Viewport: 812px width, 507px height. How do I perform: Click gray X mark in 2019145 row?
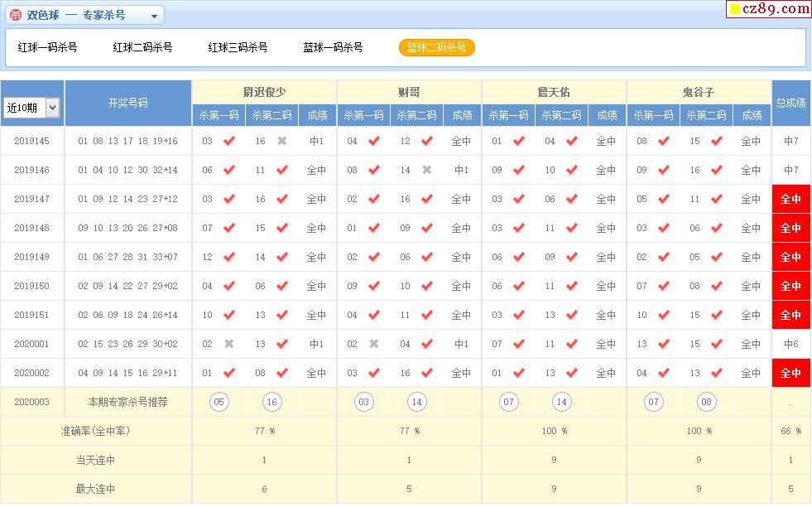[282, 141]
